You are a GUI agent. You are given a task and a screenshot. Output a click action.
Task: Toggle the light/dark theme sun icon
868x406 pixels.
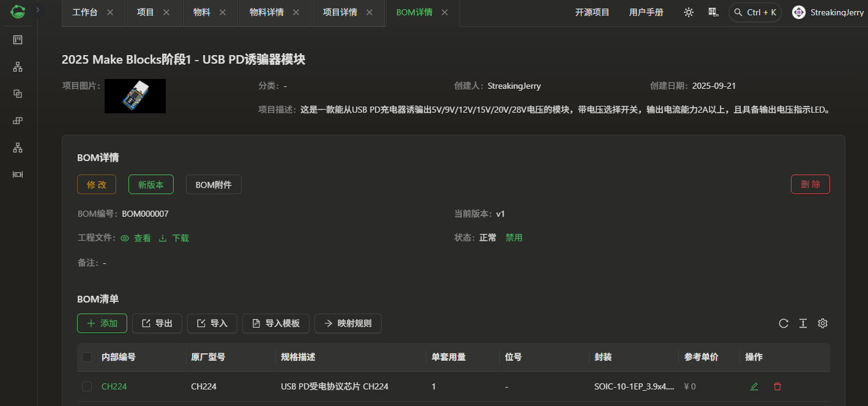689,12
